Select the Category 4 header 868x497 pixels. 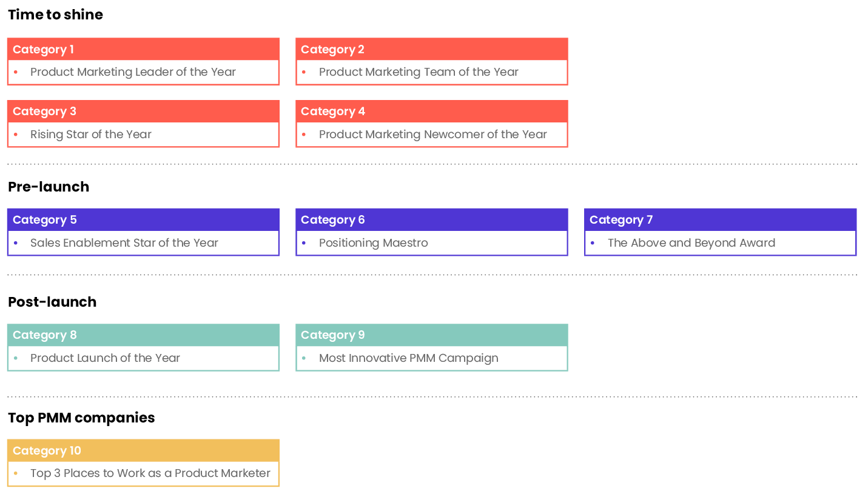click(432, 112)
